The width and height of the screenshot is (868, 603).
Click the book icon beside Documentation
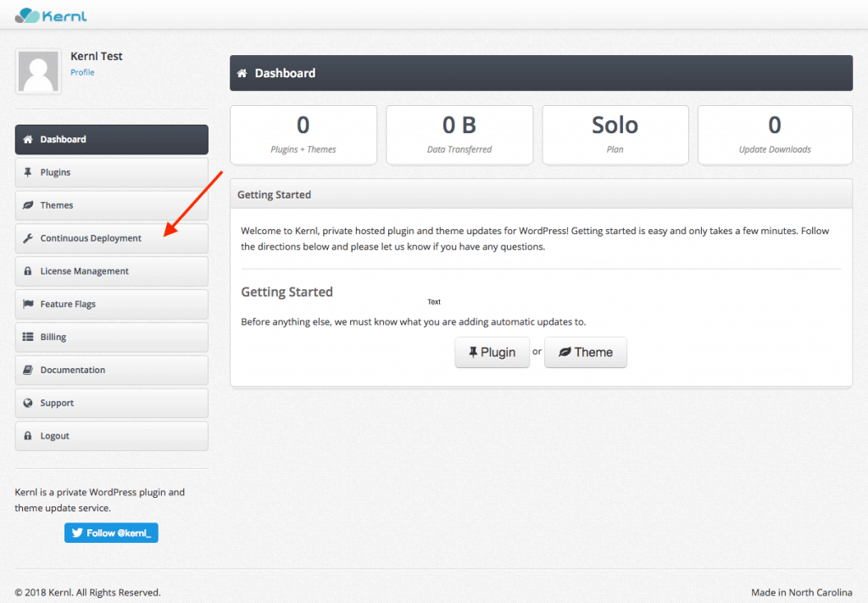tap(28, 370)
